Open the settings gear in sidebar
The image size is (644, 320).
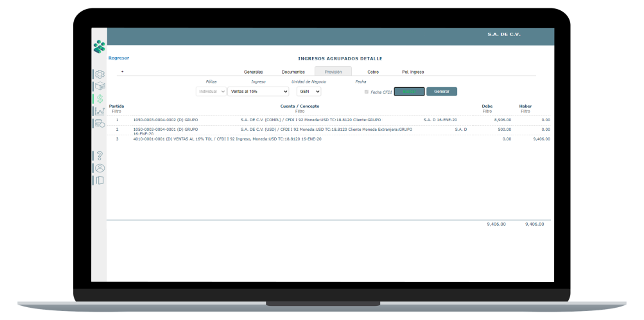click(x=100, y=74)
